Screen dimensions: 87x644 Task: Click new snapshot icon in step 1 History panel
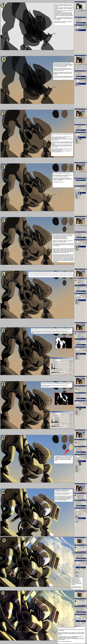point(84,24)
